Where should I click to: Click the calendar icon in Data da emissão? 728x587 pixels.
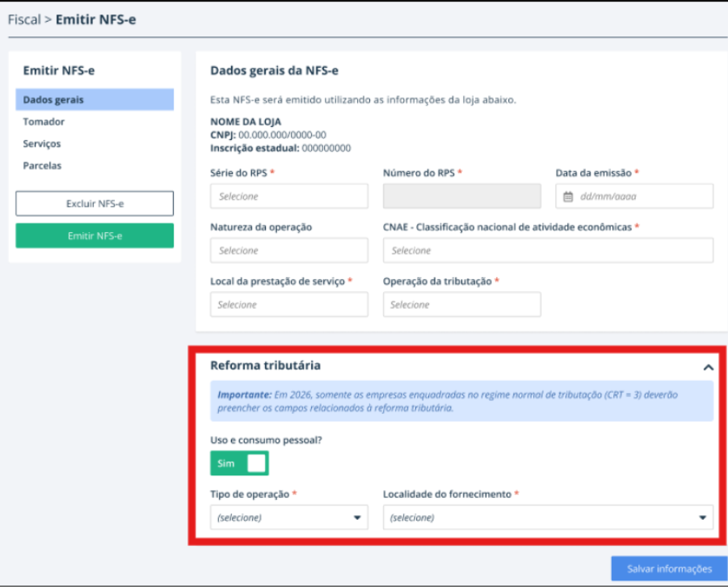click(x=568, y=196)
